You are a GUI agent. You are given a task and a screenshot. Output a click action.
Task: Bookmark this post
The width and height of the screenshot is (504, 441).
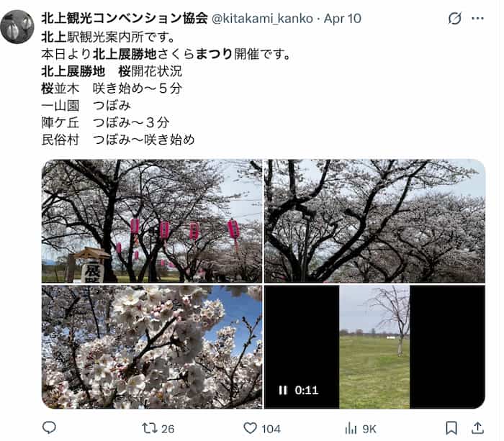[451, 428]
